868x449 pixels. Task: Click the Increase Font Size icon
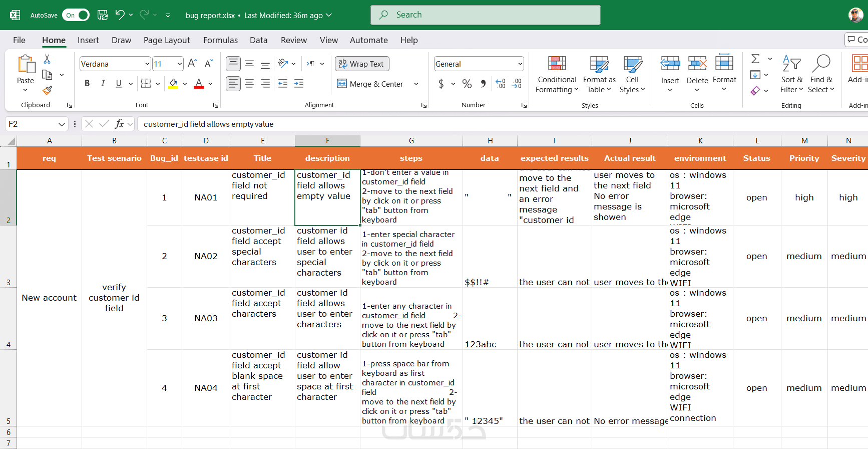(192, 64)
